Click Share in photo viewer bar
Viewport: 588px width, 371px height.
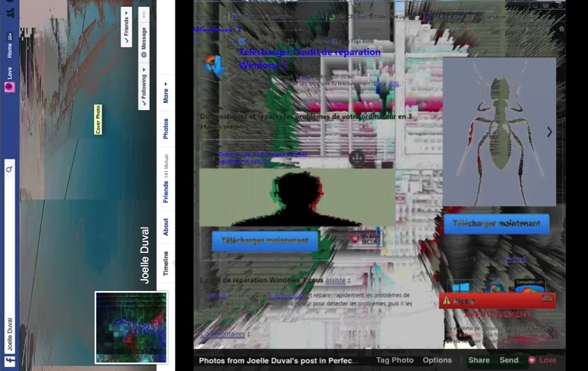pos(479,360)
